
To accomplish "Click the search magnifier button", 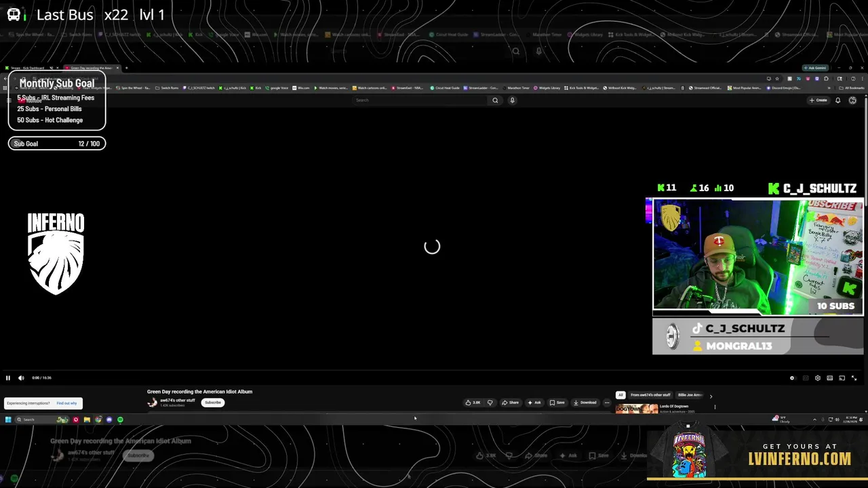I will click(495, 100).
